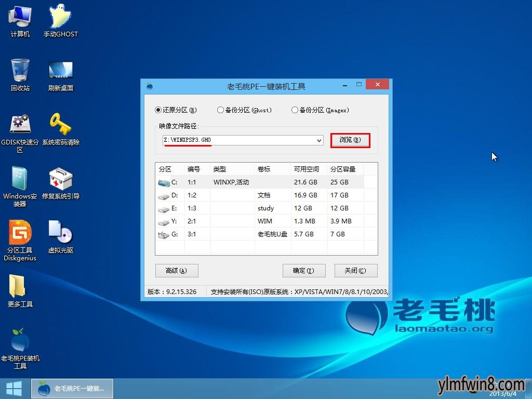
Task: Open 系统密码清除 key icon
Action: pyautogui.click(x=60, y=129)
